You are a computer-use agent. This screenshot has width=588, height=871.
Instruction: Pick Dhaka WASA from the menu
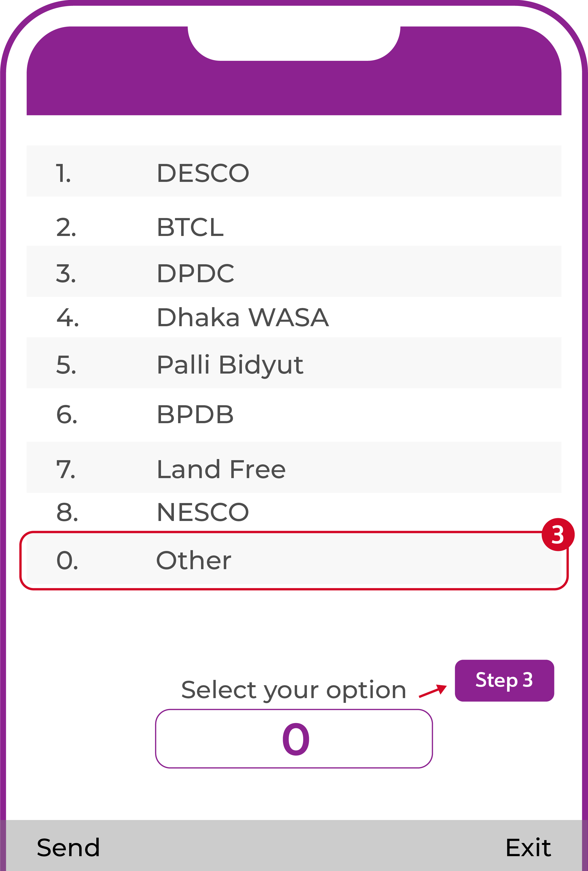tap(242, 318)
